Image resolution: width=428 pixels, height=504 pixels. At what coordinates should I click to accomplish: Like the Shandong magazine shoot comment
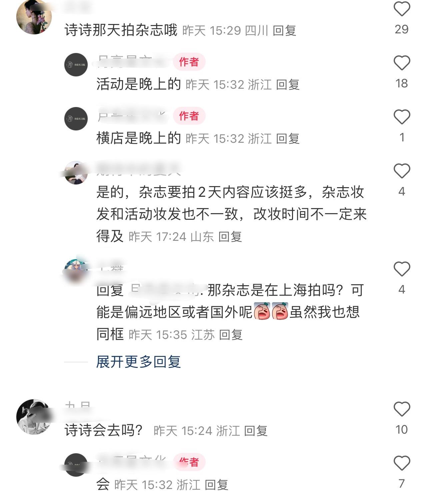coord(402,171)
